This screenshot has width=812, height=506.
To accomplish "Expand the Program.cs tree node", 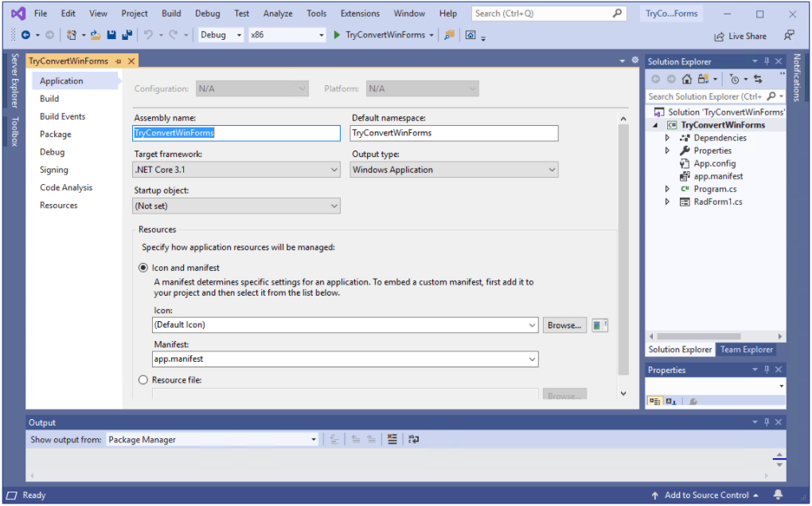I will [667, 189].
